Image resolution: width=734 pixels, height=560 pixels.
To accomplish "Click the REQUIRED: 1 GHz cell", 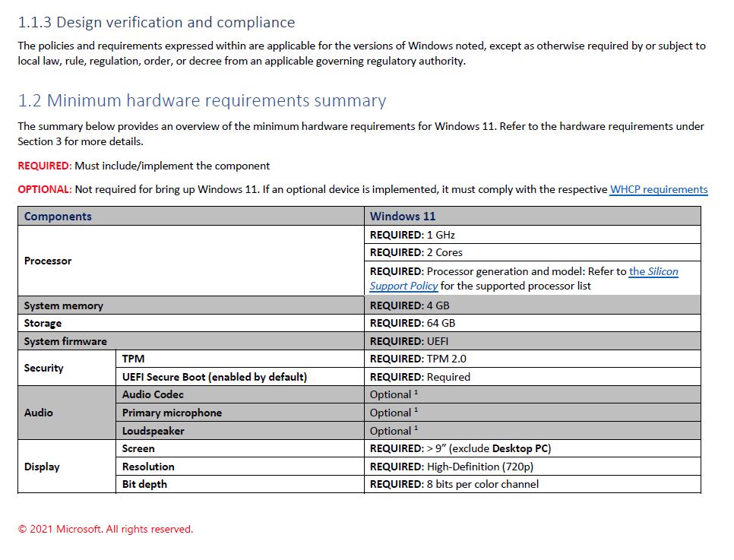I will pyautogui.click(x=532, y=235).
